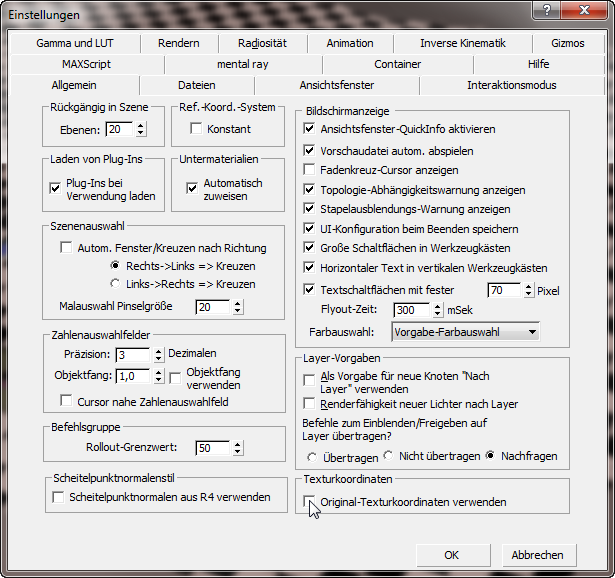
Task: Adjust Ebenen spinner arrows
Action: 140,129
